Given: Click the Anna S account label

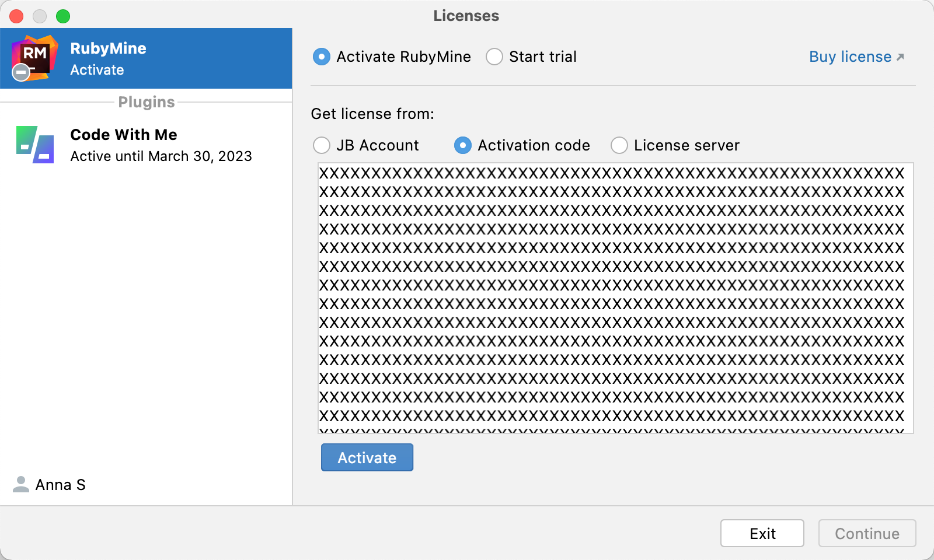Looking at the screenshot, I should 60,485.
